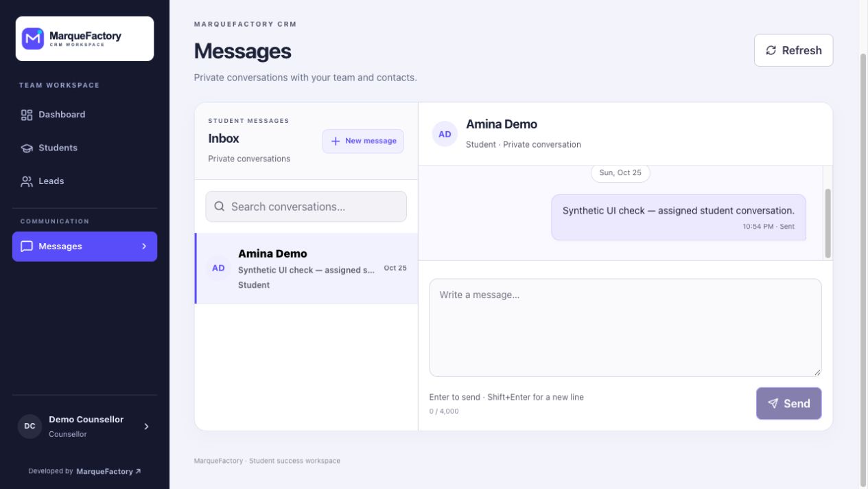Click the 0 / 4,000 character counter

pos(444,411)
